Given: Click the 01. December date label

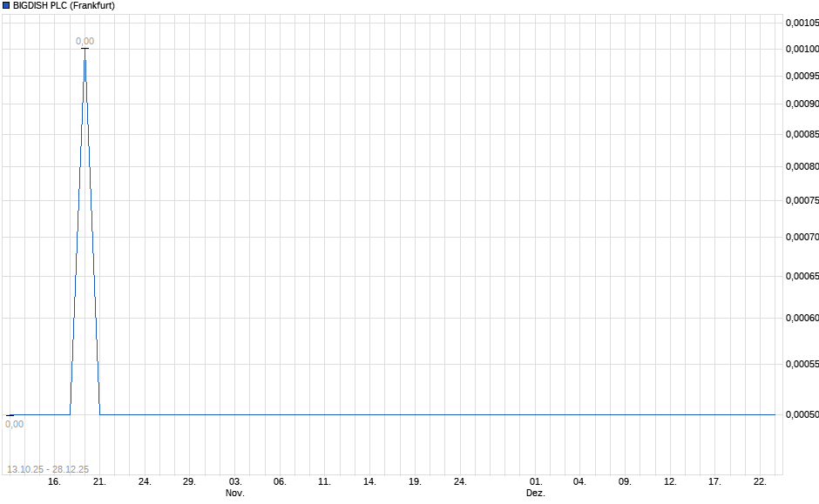Looking at the screenshot, I should [538, 480].
